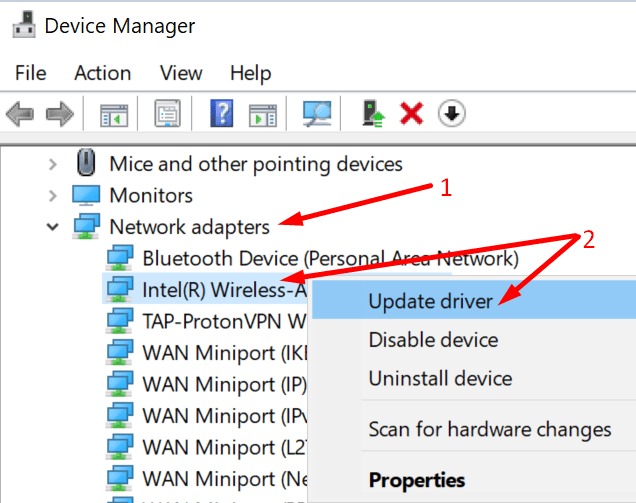
Task: Select the Monitors tree row
Action: point(151,196)
